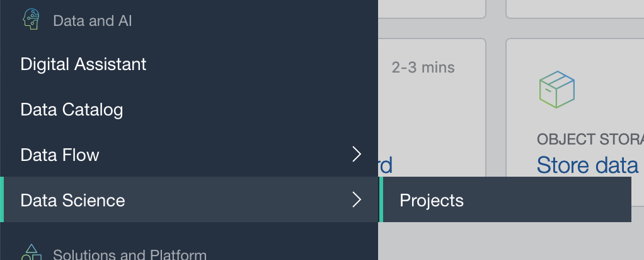Click the Data and AI section heading
The height and width of the screenshot is (260, 644).
(x=92, y=21)
